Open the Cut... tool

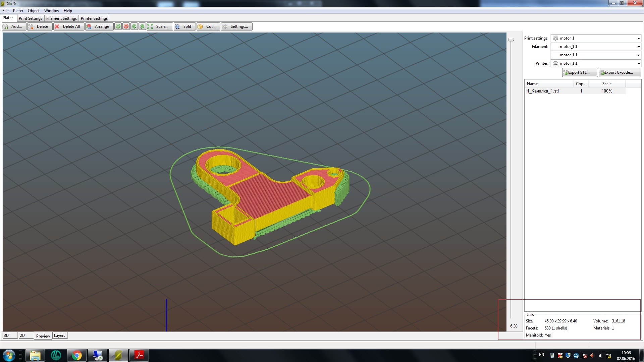[x=208, y=26]
